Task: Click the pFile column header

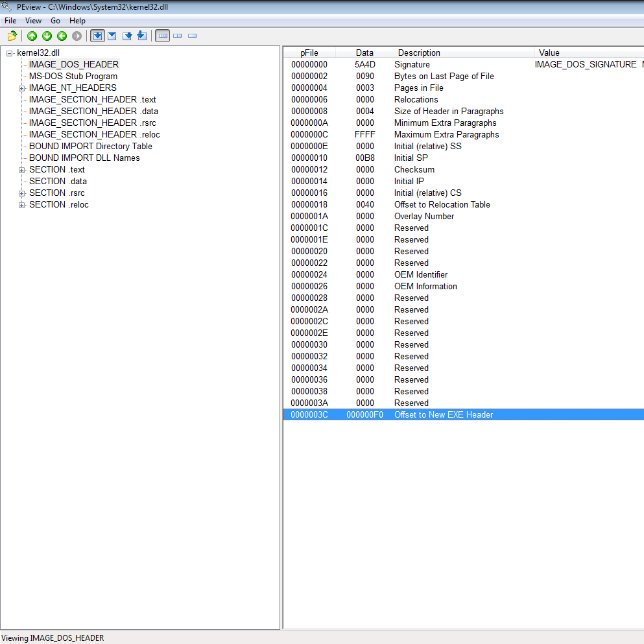Action: 309,53
